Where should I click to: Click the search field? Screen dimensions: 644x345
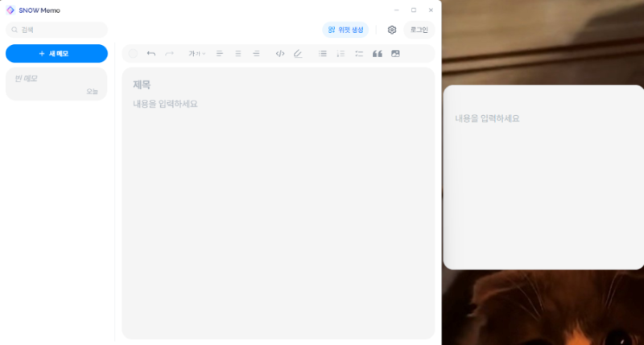pos(56,30)
